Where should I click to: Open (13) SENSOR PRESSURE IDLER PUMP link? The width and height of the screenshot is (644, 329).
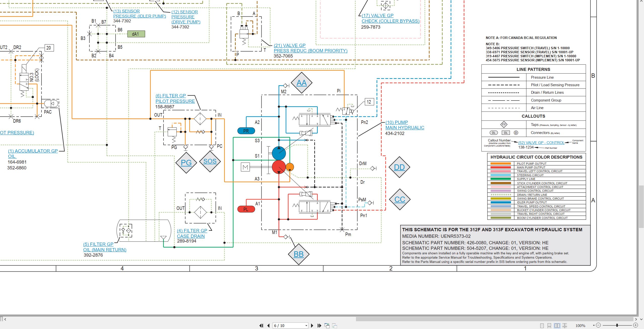(139, 14)
